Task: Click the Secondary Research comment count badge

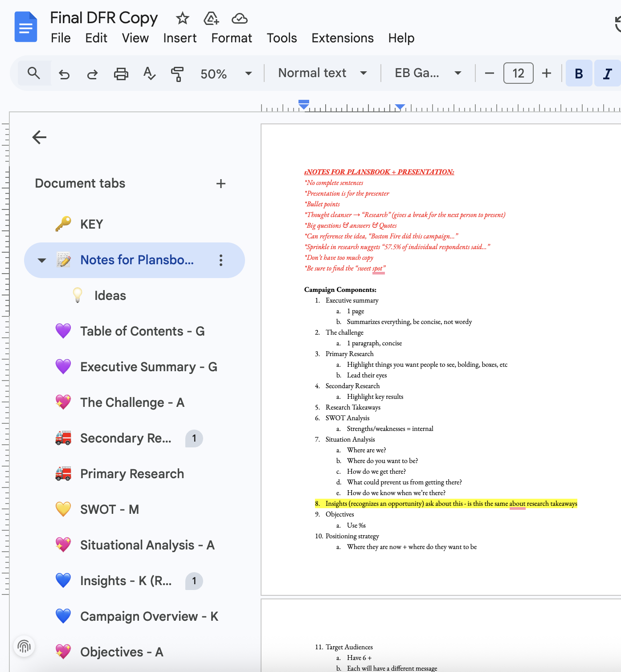Action: click(194, 438)
